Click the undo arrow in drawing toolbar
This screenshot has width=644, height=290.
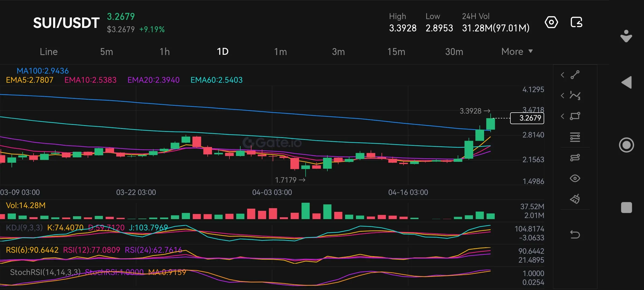coord(575,234)
